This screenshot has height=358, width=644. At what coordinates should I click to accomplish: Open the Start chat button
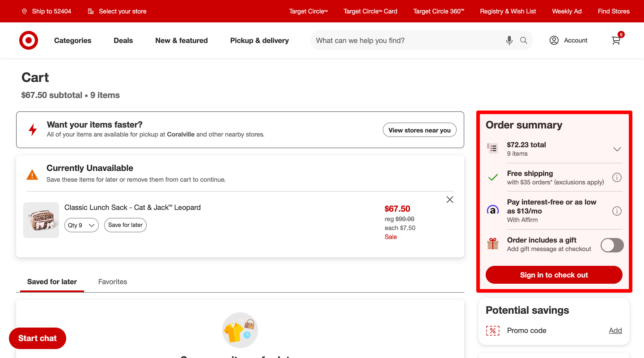(38, 338)
